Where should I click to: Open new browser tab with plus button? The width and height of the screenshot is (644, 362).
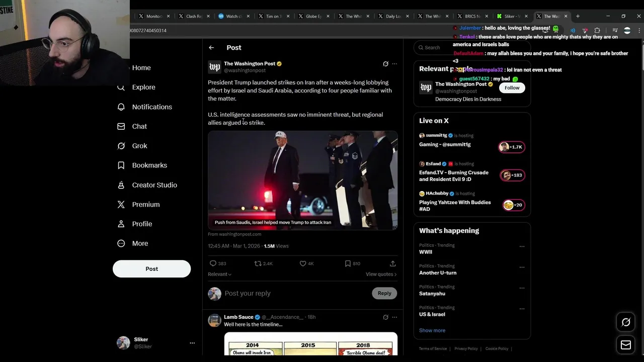pos(578,16)
